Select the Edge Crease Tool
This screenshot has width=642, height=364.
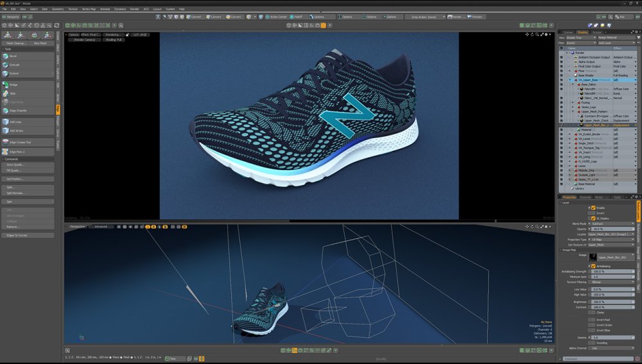[28, 142]
